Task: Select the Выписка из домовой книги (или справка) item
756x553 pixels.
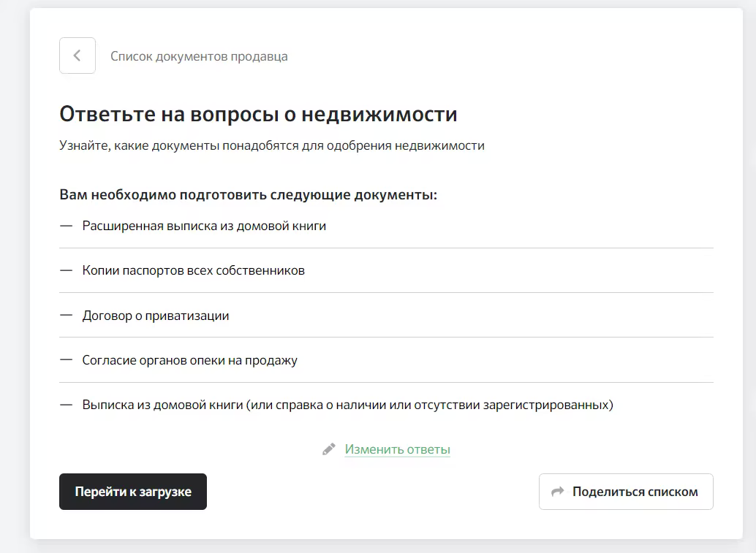Action: [x=347, y=405]
